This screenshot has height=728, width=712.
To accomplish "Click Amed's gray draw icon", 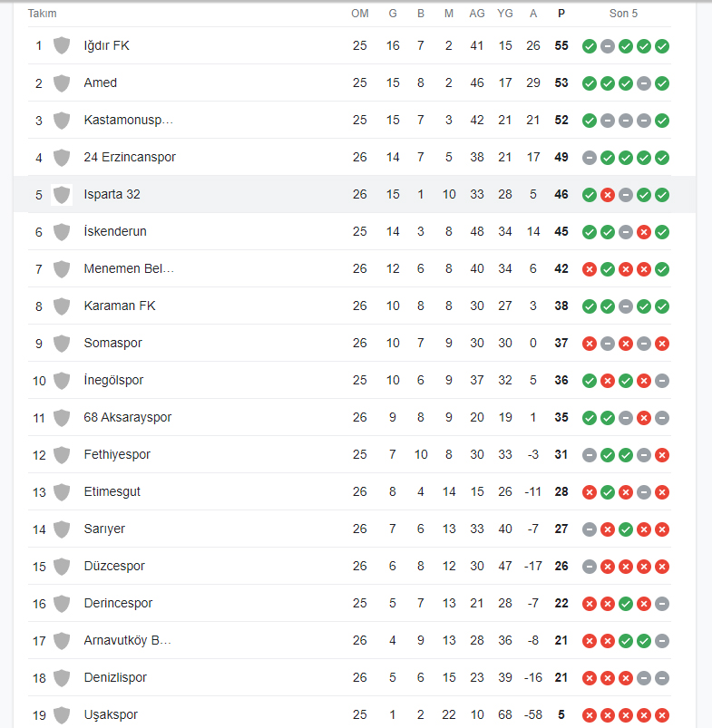I will point(644,83).
